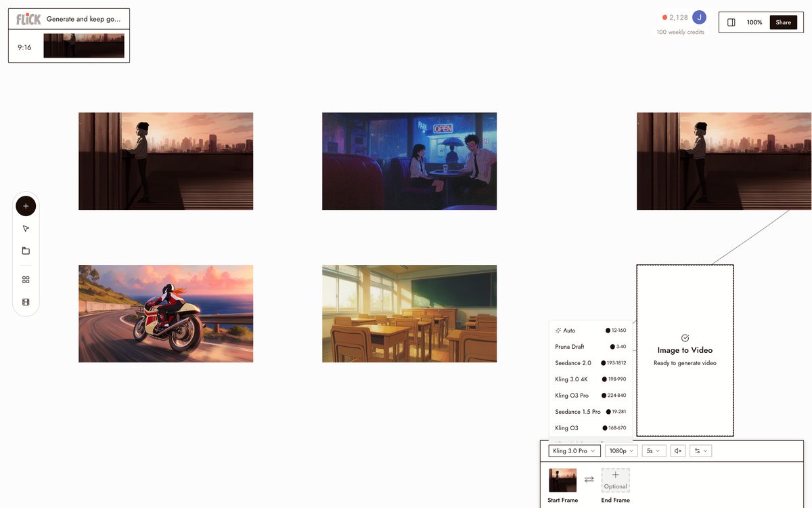Click the sparkle icon beside Auto

[x=558, y=331]
